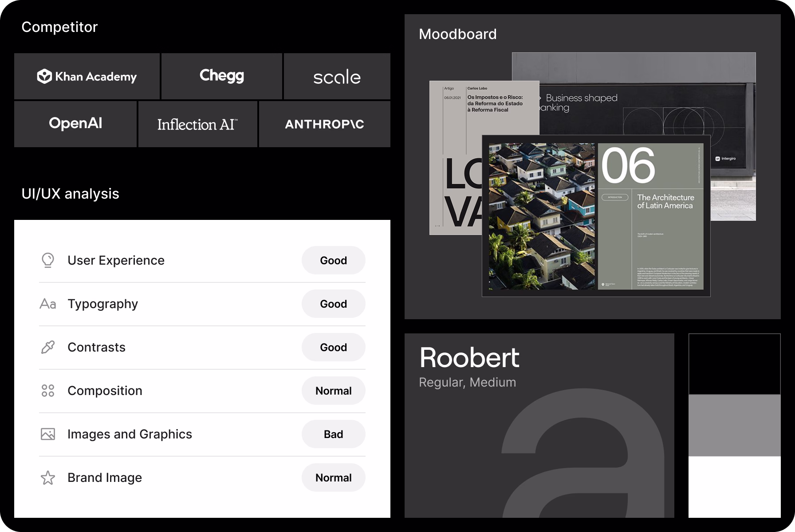The height and width of the screenshot is (532, 795).
Task: Click the Good rating for User Experience
Action: tap(334, 260)
